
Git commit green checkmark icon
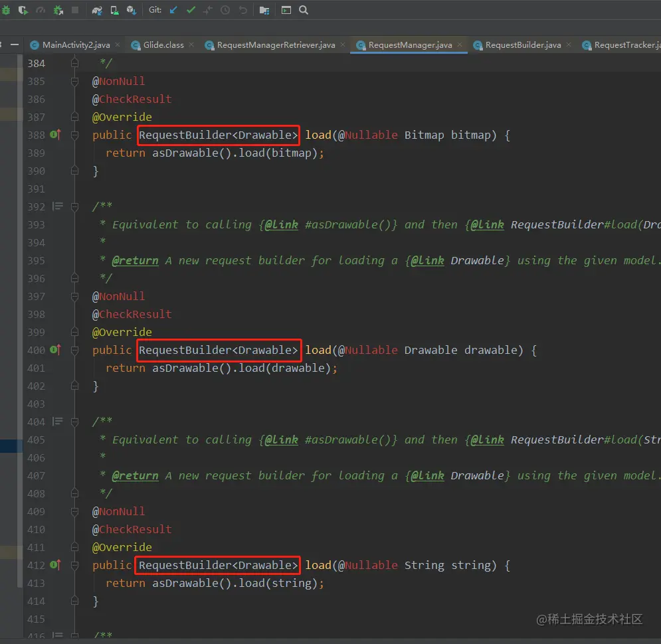(191, 10)
